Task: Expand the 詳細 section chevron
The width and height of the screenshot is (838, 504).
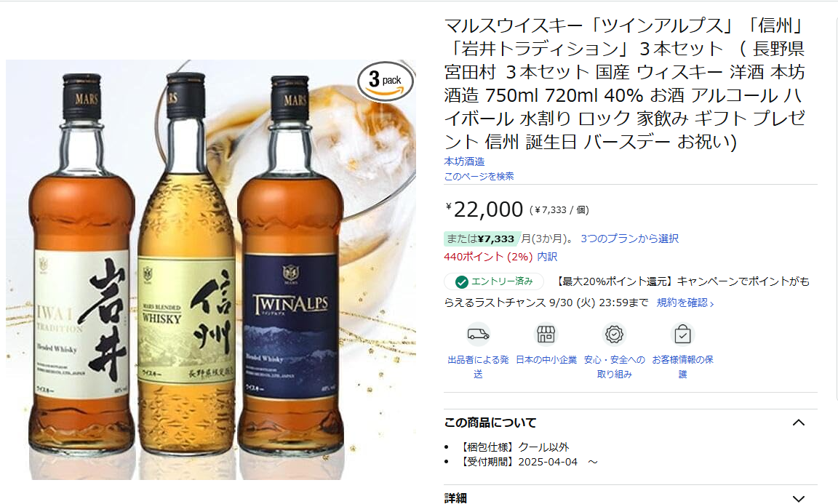Action: [x=799, y=498]
